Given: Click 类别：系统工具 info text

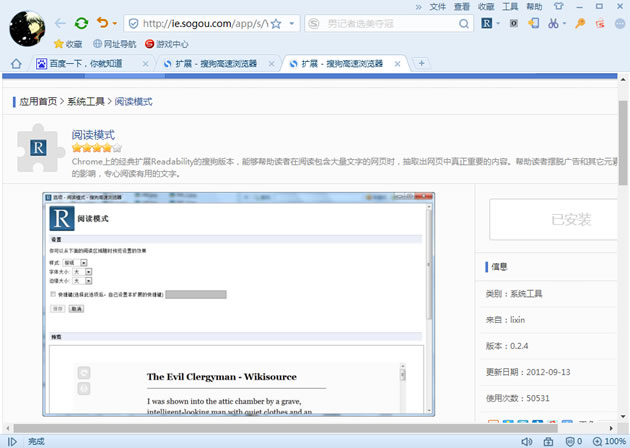Looking at the screenshot, I should pyautogui.click(x=514, y=294).
